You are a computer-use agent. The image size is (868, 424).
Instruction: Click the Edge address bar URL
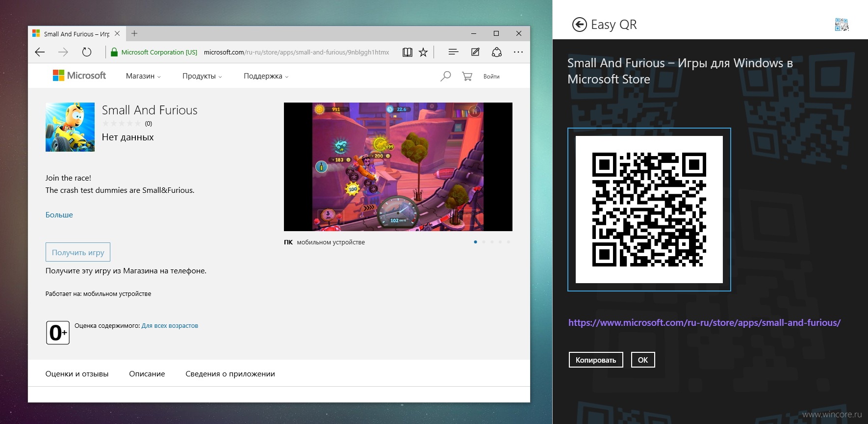296,52
